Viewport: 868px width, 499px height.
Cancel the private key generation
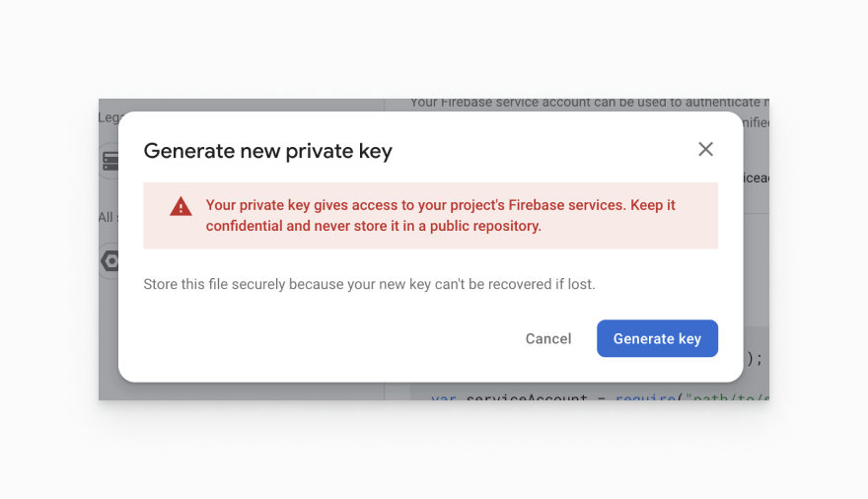pyautogui.click(x=548, y=338)
